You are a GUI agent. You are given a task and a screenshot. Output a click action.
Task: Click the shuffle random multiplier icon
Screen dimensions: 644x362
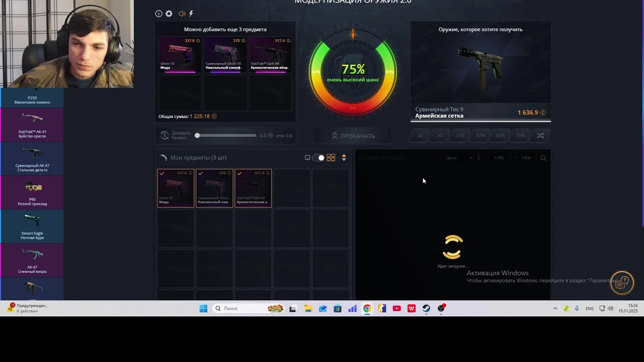[x=540, y=136]
